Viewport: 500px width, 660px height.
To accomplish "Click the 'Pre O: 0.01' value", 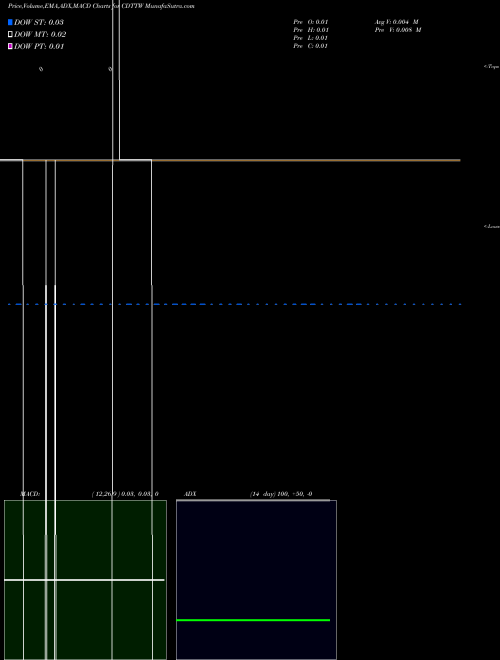I will (311, 22).
